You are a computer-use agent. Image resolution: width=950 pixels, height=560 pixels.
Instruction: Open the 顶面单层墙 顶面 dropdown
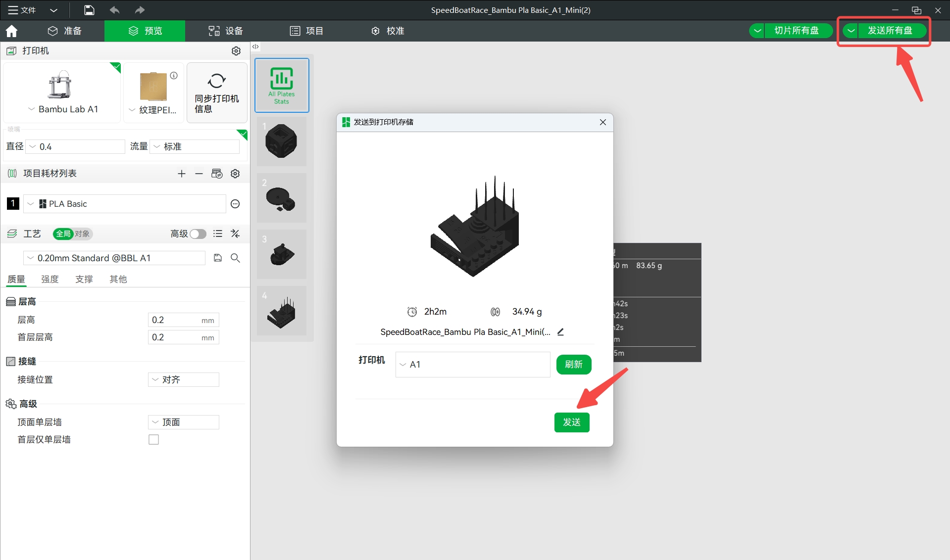click(x=183, y=422)
